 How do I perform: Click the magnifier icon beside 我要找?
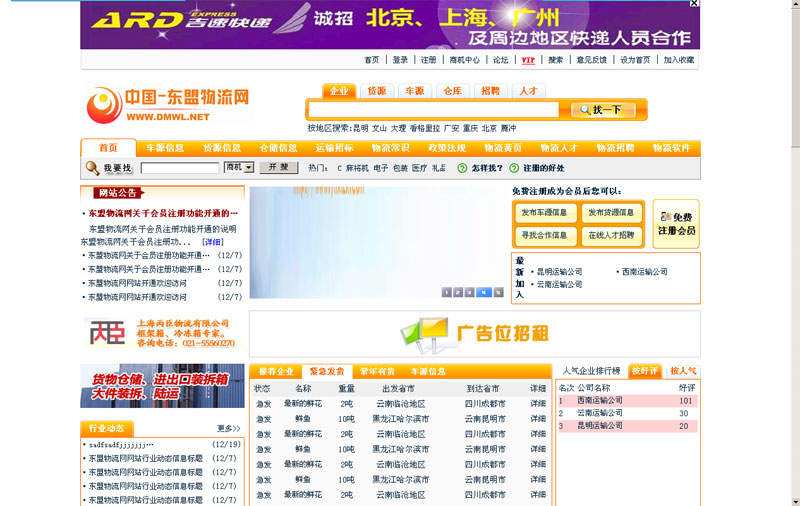[92, 168]
